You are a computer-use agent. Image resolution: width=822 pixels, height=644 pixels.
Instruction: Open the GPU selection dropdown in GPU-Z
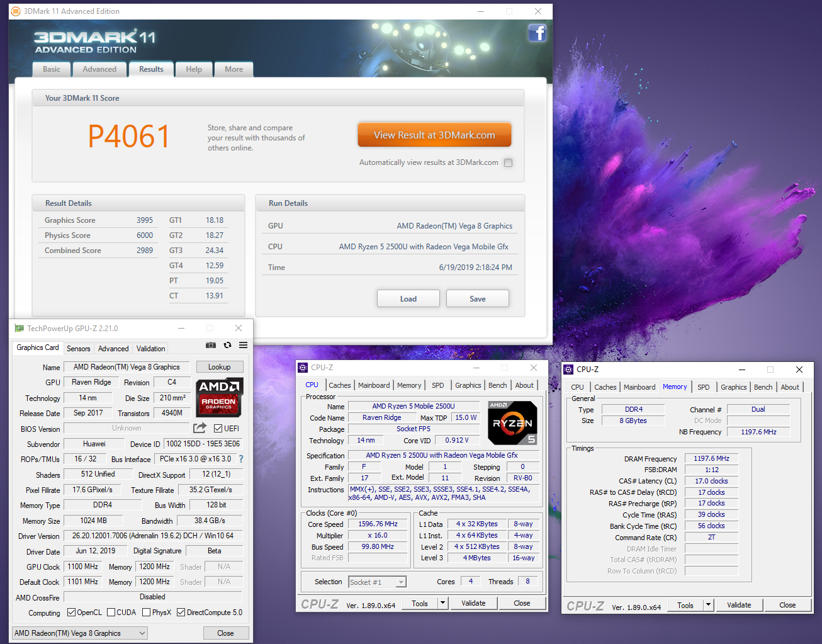pyautogui.click(x=80, y=633)
